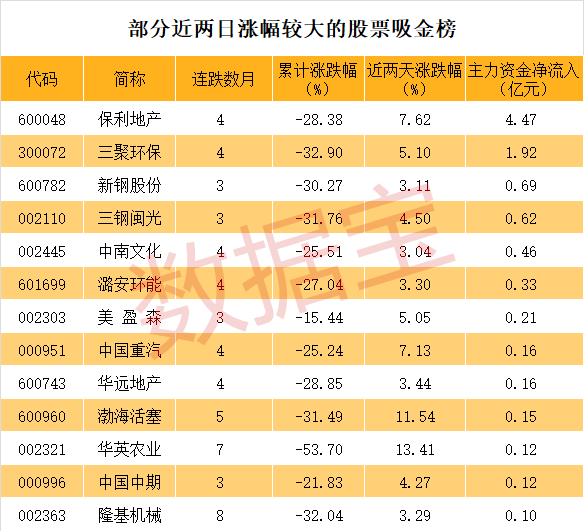
Task: Select stock code 601699
Action: (x=42, y=285)
